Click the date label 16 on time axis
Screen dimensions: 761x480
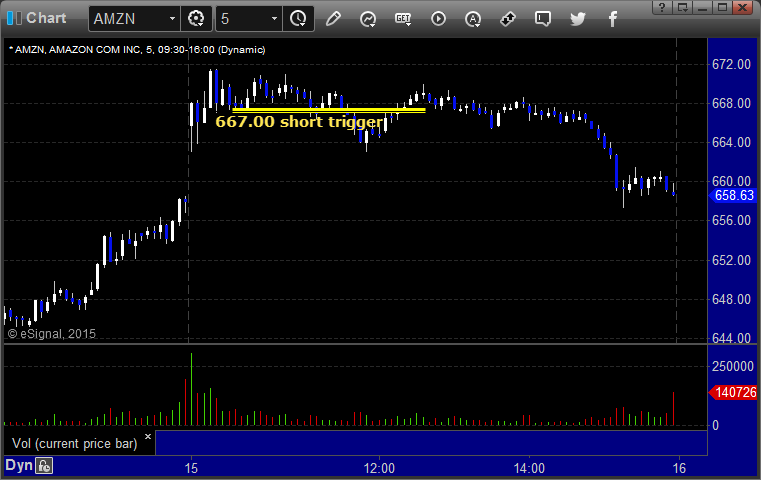click(x=679, y=468)
